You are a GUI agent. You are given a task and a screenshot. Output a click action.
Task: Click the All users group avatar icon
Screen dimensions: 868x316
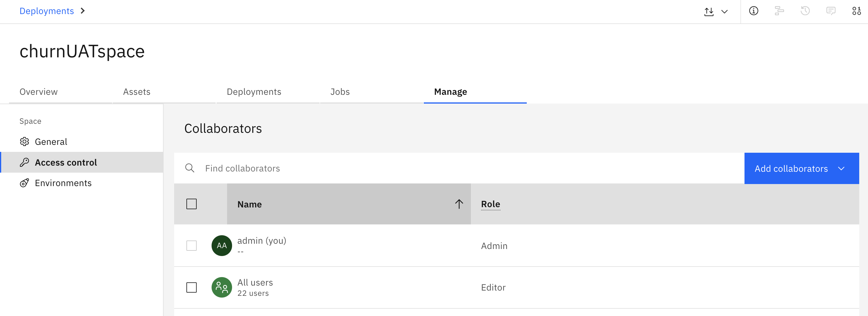coord(222,287)
